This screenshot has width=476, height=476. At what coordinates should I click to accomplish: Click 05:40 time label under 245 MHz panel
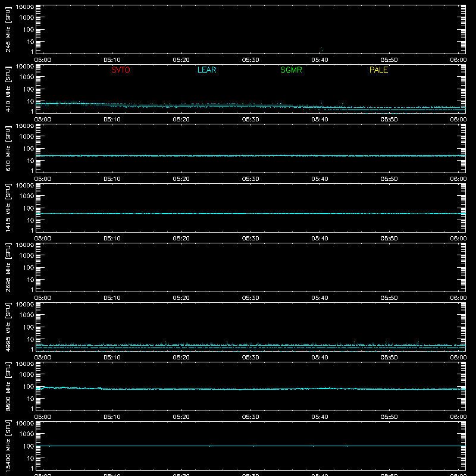coord(320,60)
